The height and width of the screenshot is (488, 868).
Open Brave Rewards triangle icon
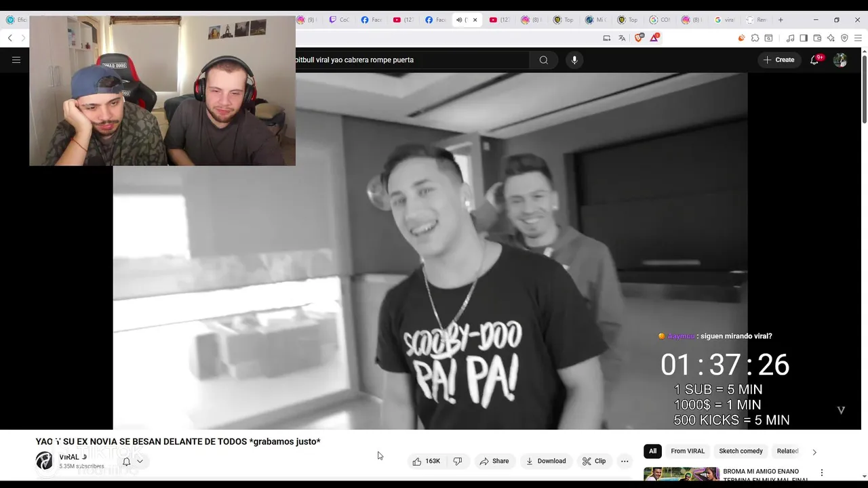[654, 38]
